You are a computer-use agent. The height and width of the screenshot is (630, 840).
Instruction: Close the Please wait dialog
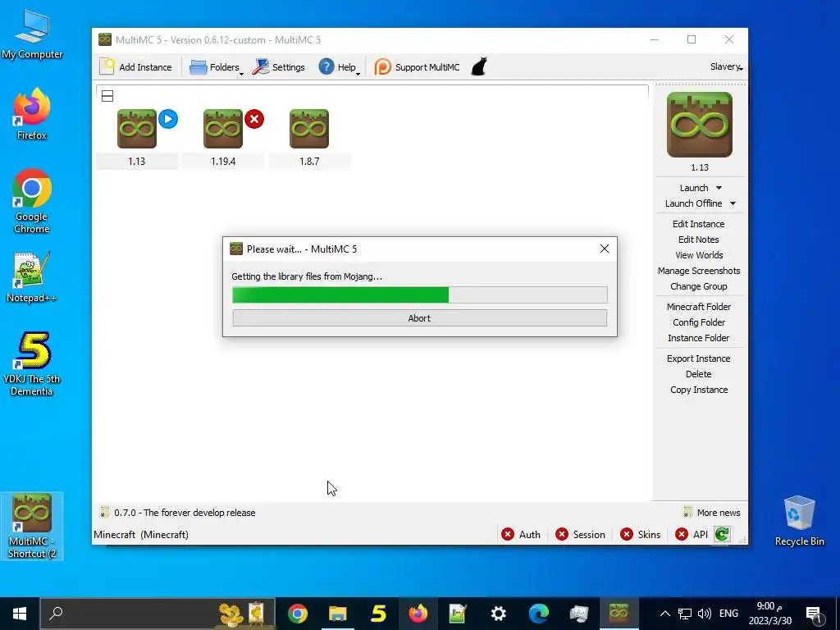(x=605, y=249)
